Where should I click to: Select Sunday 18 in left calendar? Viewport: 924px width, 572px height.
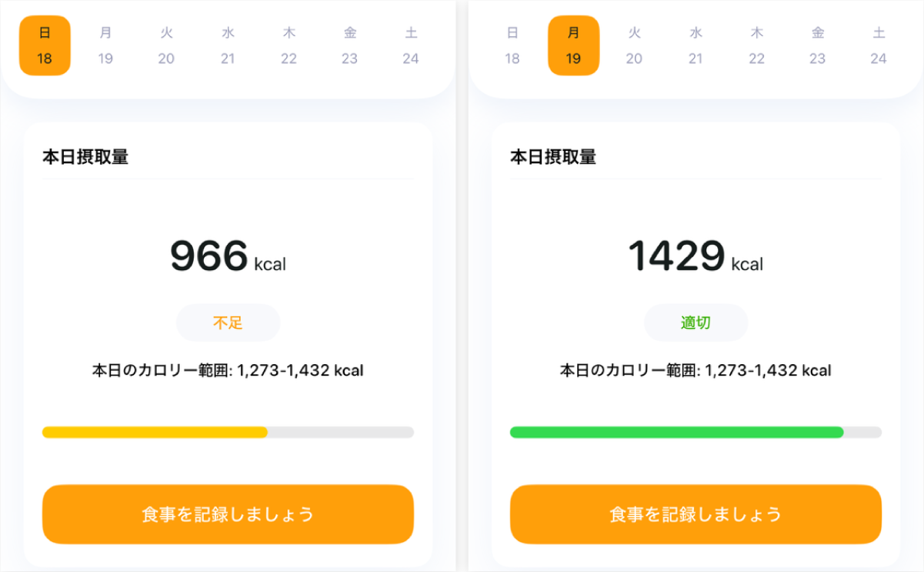point(45,45)
